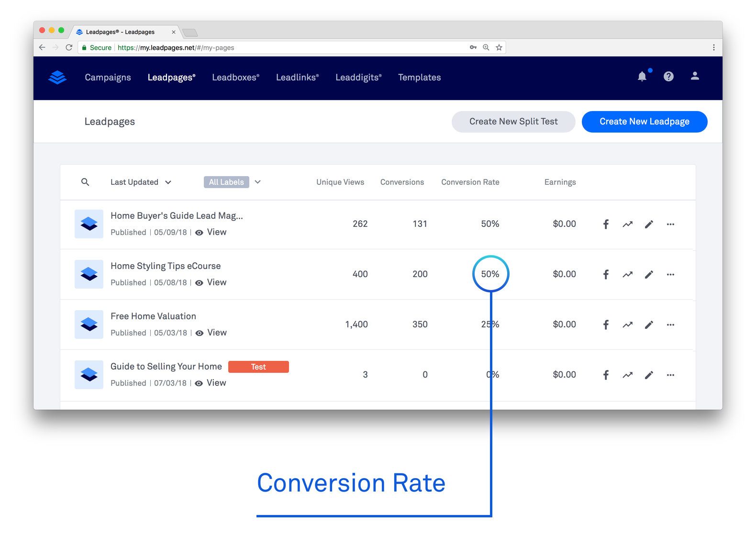Share Free Home Valuation on Facebook

(606, 324)
